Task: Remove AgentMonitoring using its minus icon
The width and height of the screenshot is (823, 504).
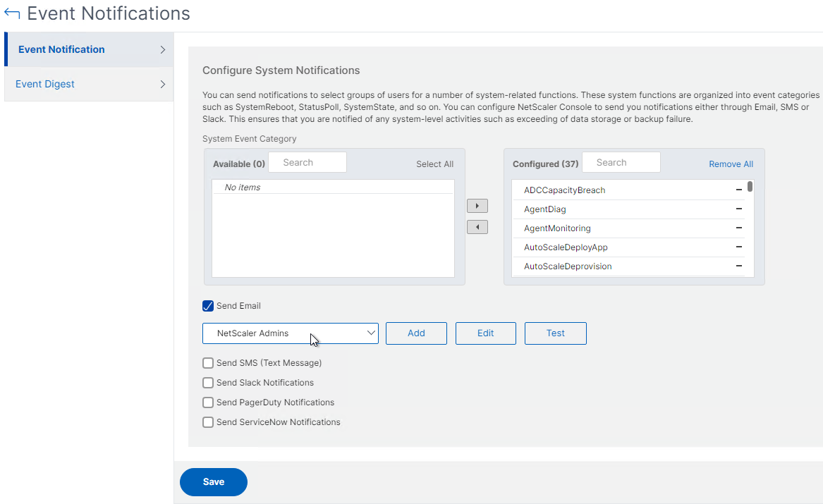Action: (x=738, y=228)
